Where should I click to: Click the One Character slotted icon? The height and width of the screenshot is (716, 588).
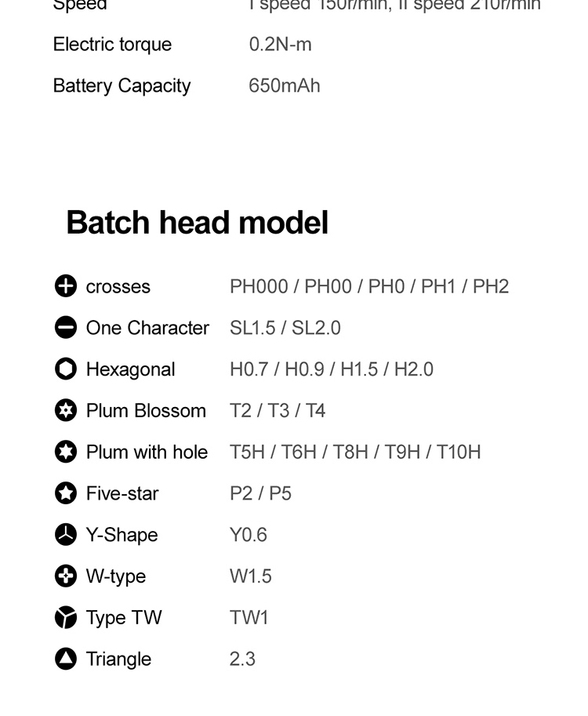66,328
